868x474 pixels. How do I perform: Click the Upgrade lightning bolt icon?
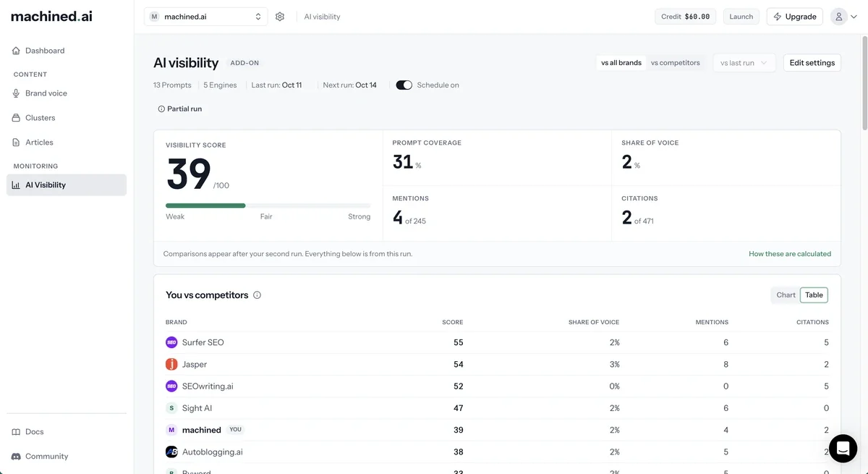pyautogui.click(x=778, y=17)
